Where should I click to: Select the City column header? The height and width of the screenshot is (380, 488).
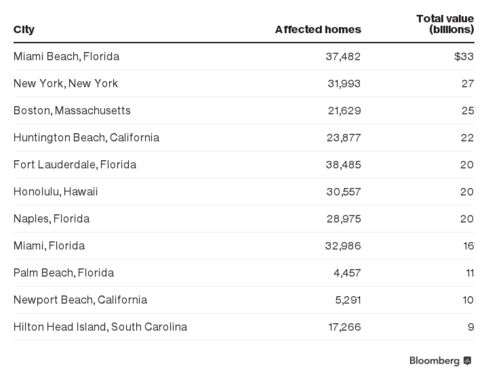pos(24,30)
